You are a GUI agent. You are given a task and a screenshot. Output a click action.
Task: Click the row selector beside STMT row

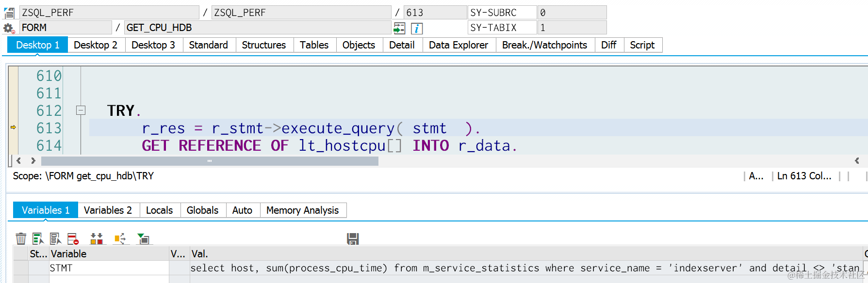(x=21, y=268)
